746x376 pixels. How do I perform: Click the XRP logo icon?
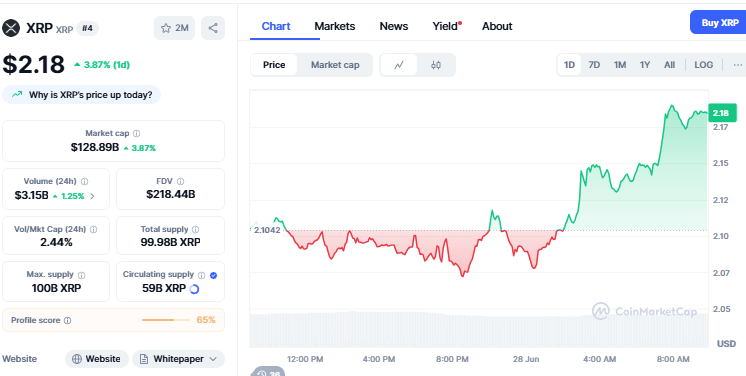click(11, 28)
